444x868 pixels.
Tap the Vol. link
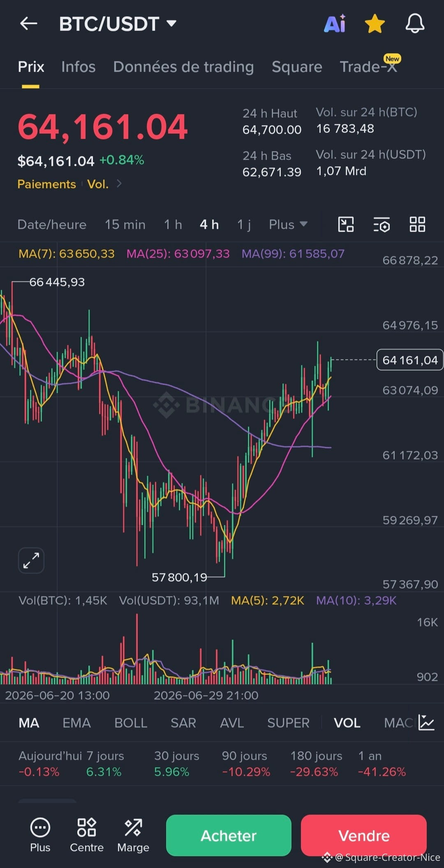coord(98,184)
